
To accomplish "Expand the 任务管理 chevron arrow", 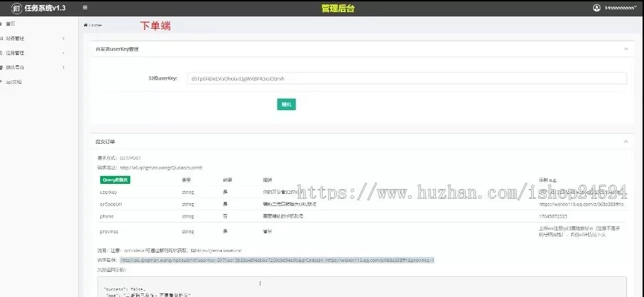I will coord(64,53).
